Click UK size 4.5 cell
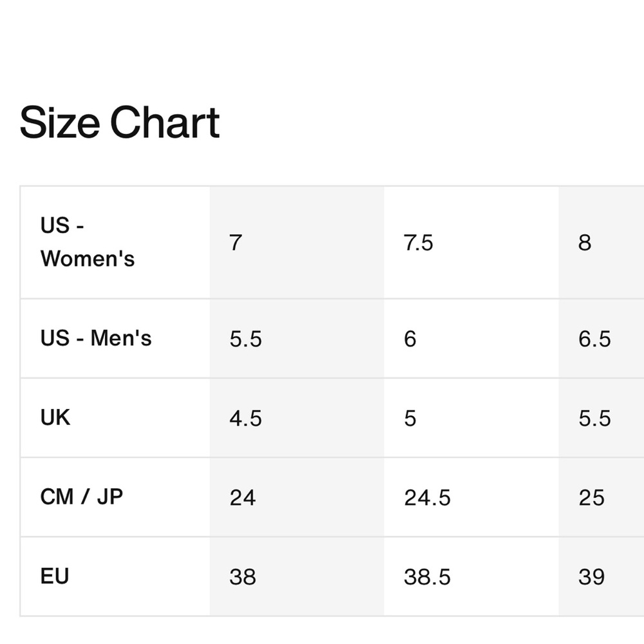 pos(297,418)
